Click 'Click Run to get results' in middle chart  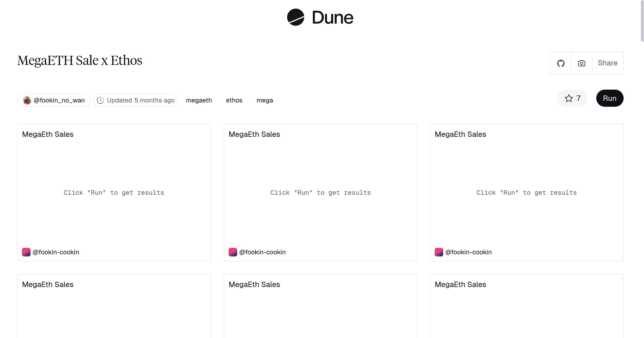(320, 192)
